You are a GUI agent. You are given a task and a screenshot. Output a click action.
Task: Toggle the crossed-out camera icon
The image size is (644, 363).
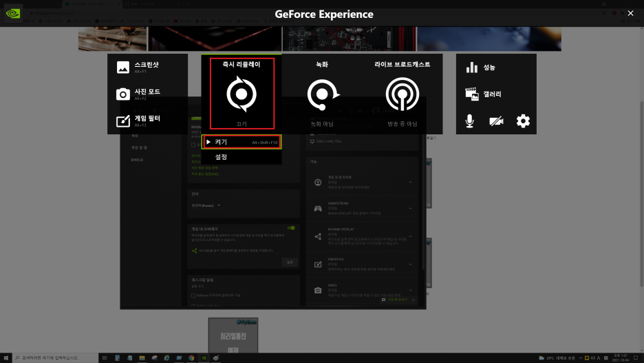pyautogui.click(x=496, y=121)
